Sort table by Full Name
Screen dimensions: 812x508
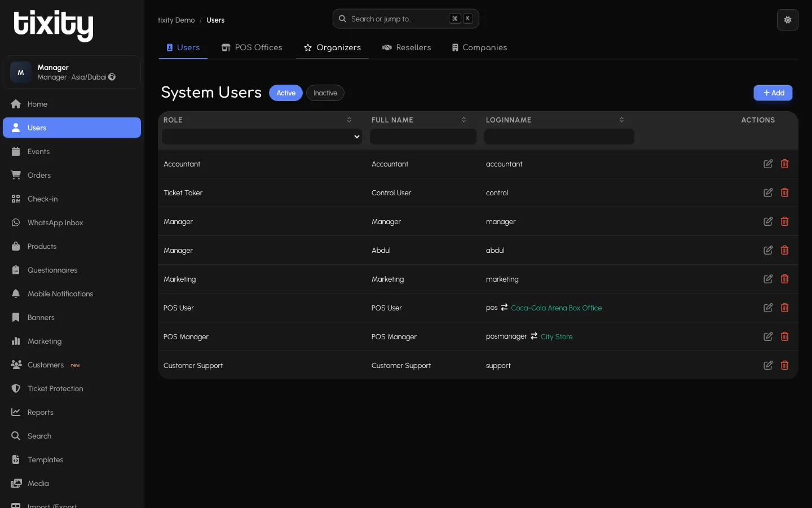point(464,120)
